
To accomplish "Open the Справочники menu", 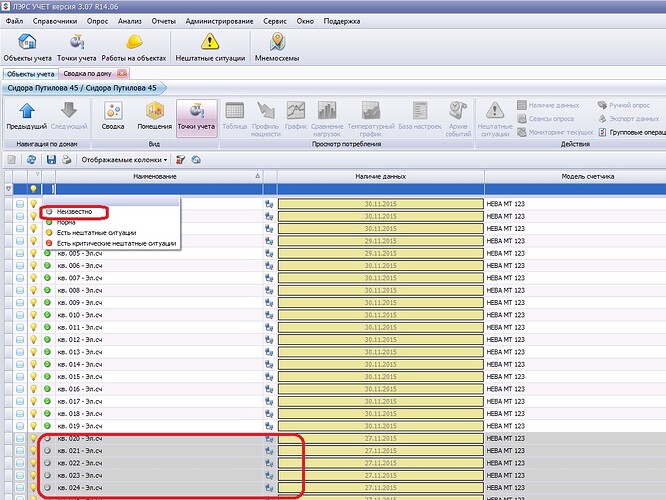I will pyautogui.click(x=55, y=21).
